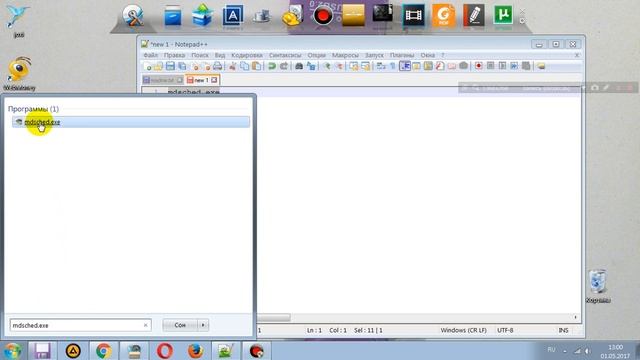The width and height of the screenshot is (640, 360).
Task: Clear the Start menu search text
Action: pos(146,325)
